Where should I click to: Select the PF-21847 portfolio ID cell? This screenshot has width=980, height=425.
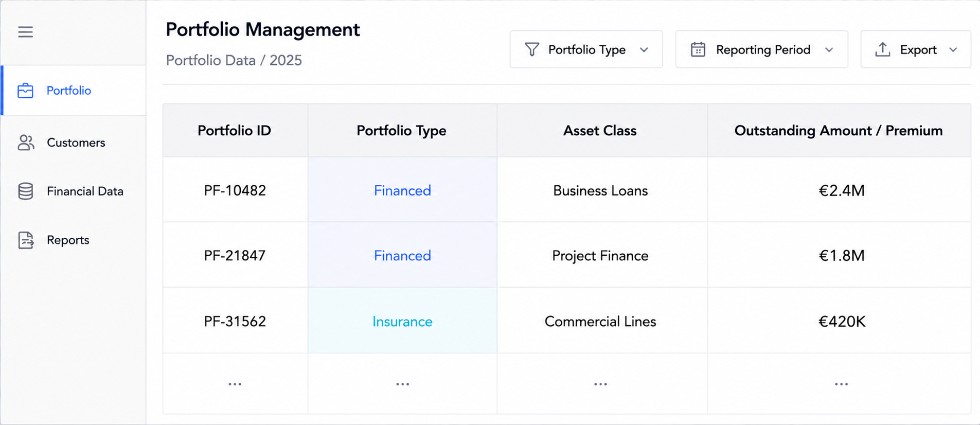tap(235, 255)
